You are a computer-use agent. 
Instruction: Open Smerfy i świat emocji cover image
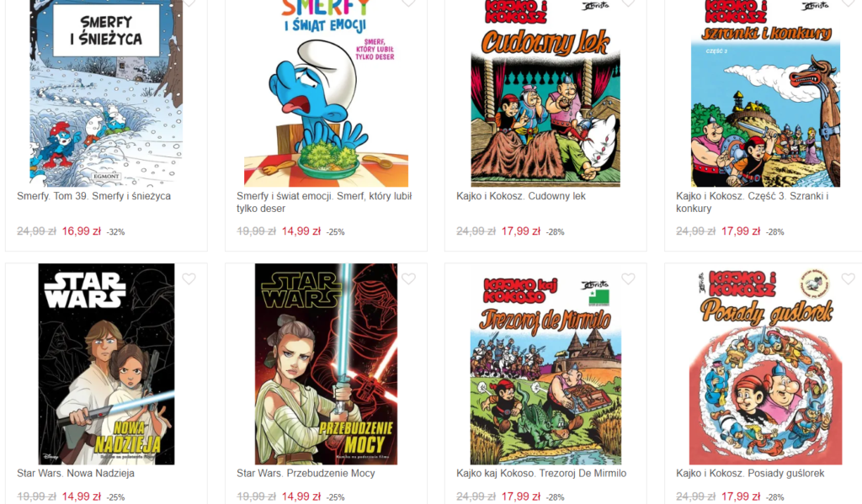pyautogui.click(x=326, y=93)
